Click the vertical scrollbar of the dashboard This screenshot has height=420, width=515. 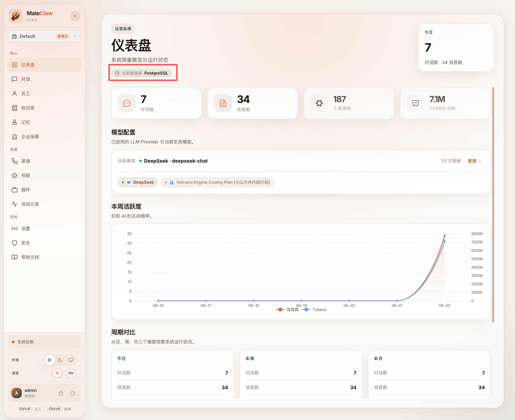pyautogui.click(x=493, y=205)
